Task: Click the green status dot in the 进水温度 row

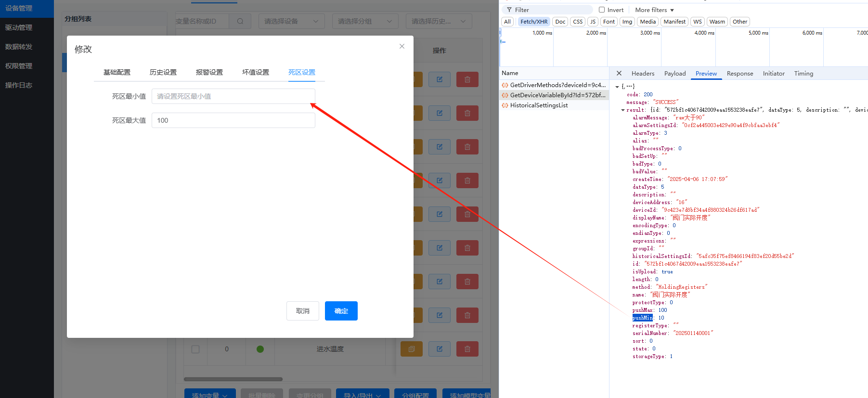Action: [x=260, y=349]
